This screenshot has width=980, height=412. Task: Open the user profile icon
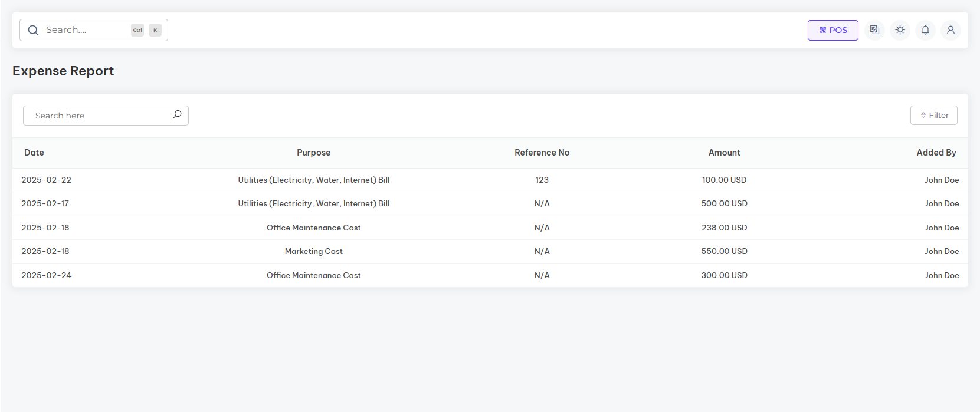point(950,30)
